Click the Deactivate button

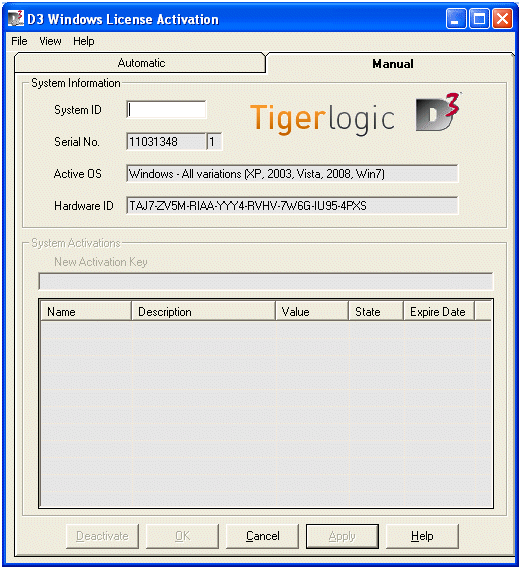102,536
